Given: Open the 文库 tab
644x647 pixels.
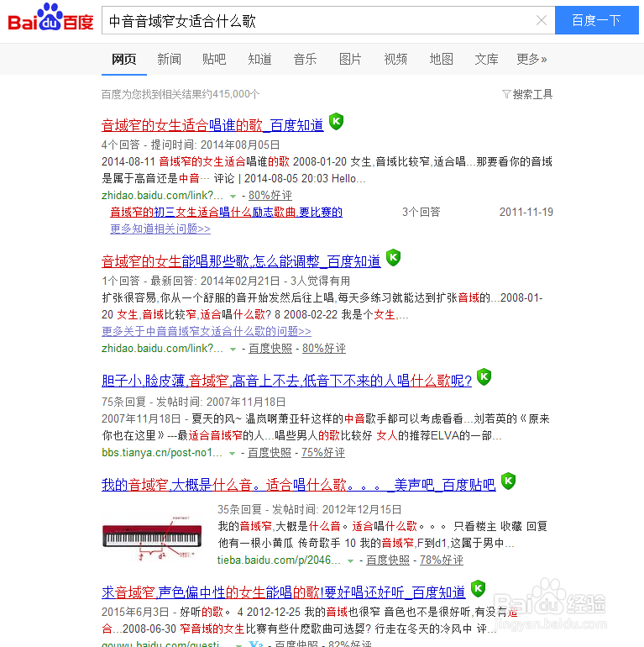Looking at the screenshot, I should pos(486,60).
